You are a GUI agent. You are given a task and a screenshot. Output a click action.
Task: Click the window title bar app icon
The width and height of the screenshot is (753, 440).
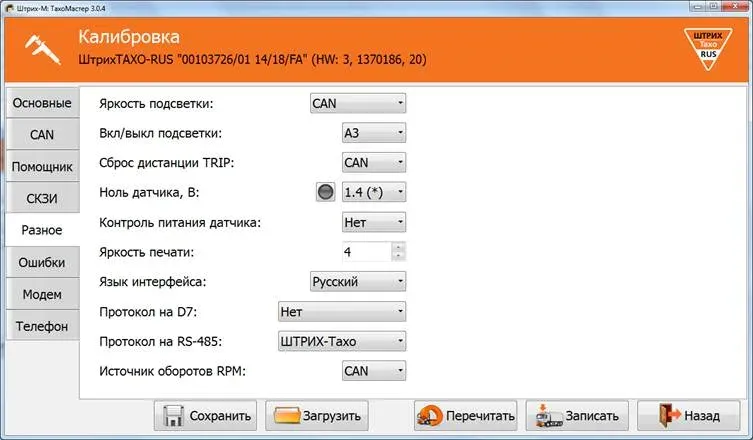coord(10,9)
